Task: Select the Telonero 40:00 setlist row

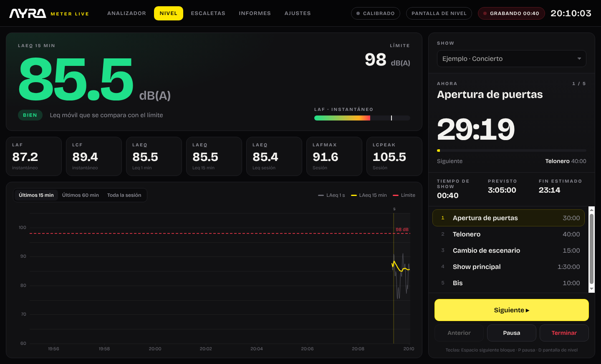Action: pos(508,234)
